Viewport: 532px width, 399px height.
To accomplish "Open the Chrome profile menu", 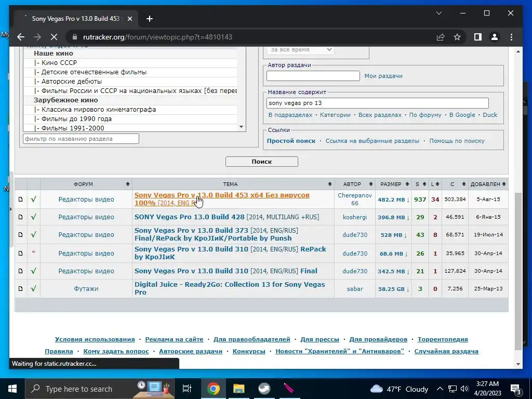I will (495, 37).
